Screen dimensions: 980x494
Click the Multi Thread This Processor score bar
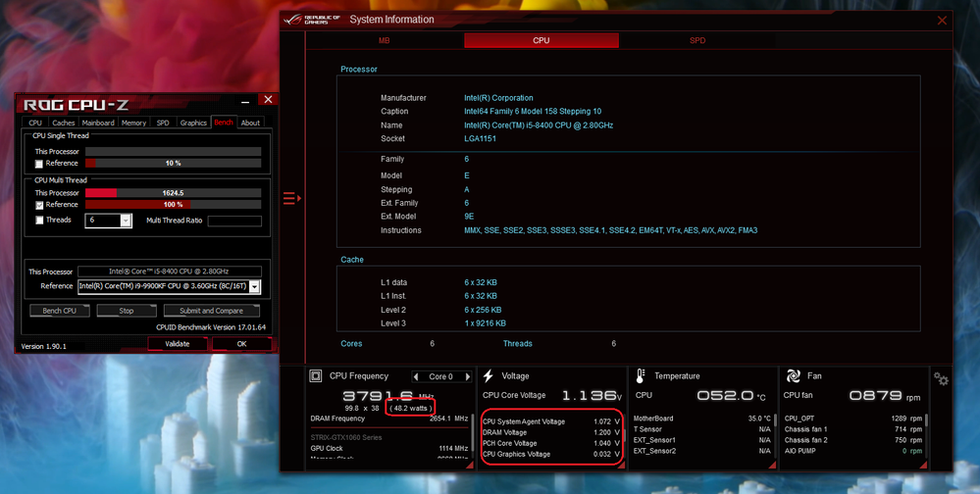pos(173,193)
